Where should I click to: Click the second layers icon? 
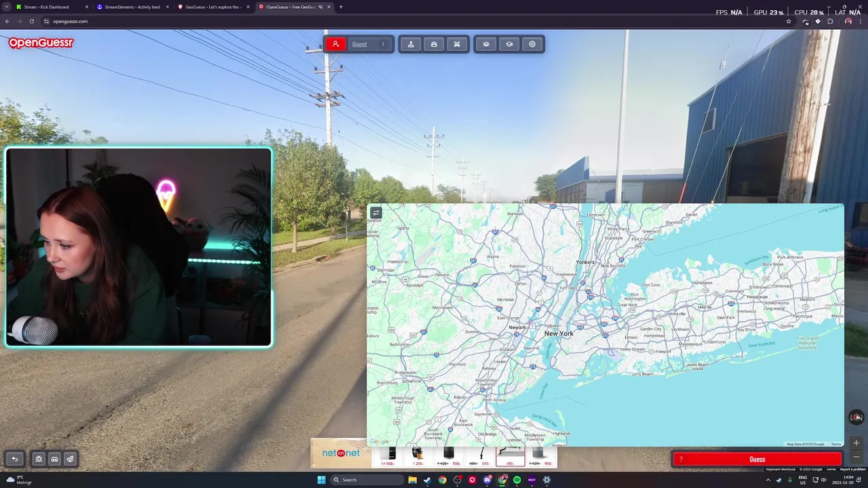click(509, 44)
